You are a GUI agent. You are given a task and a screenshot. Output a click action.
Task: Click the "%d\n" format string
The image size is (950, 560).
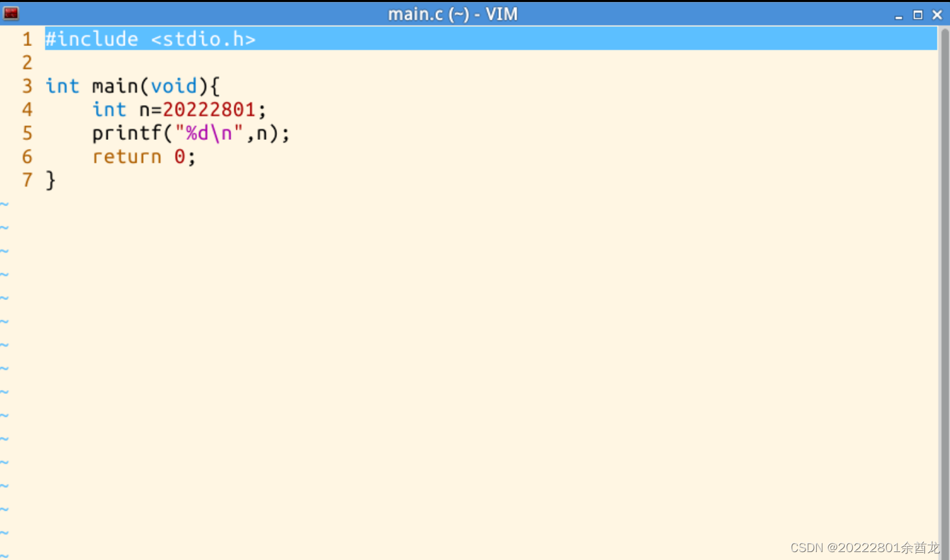click(209, 133)
